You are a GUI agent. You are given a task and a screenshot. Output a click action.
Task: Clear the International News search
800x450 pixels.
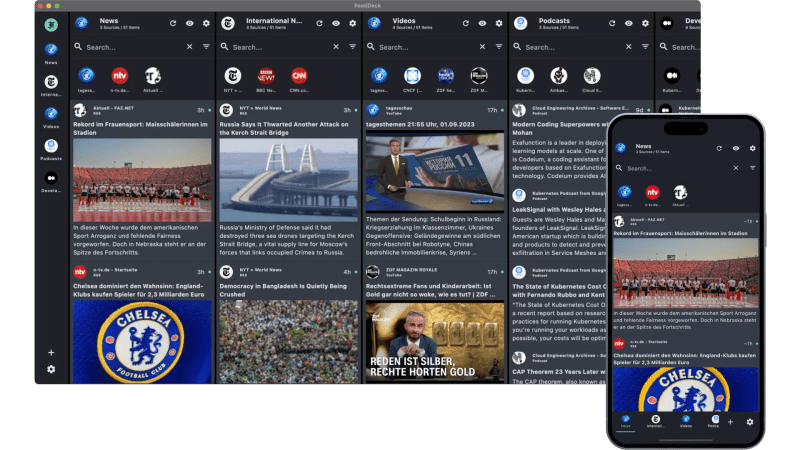pos(336,46)
